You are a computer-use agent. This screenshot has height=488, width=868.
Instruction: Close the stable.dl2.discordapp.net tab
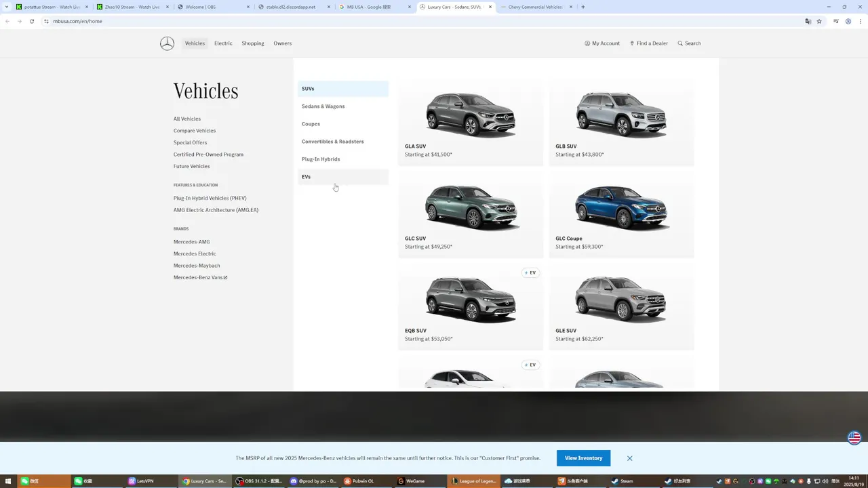click(x=329, y=7)
